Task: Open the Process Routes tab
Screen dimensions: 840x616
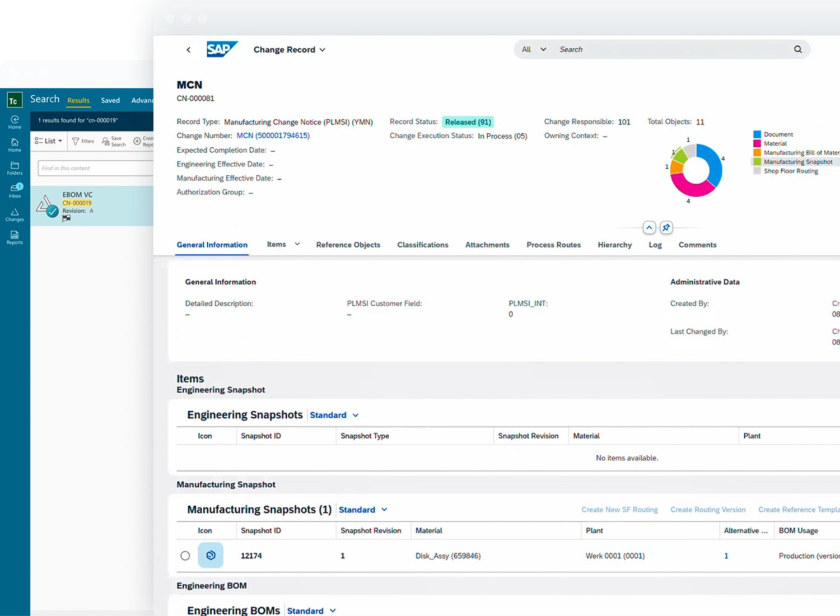Action: coord(553,245)
